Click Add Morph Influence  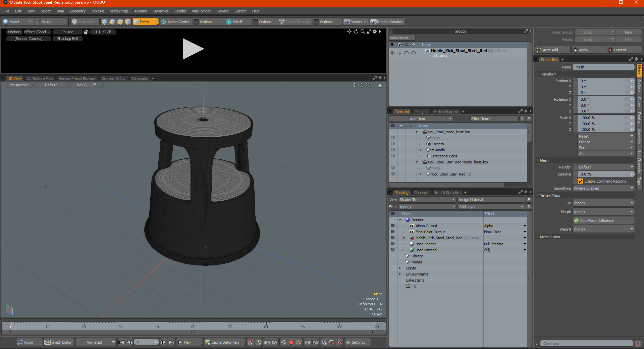[x=604, y=220]
